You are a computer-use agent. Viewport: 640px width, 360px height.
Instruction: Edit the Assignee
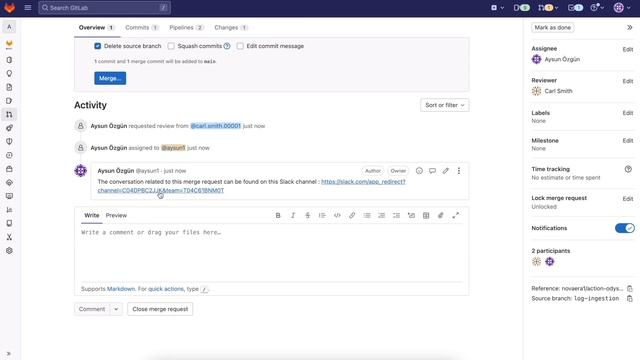coord(628,49)
